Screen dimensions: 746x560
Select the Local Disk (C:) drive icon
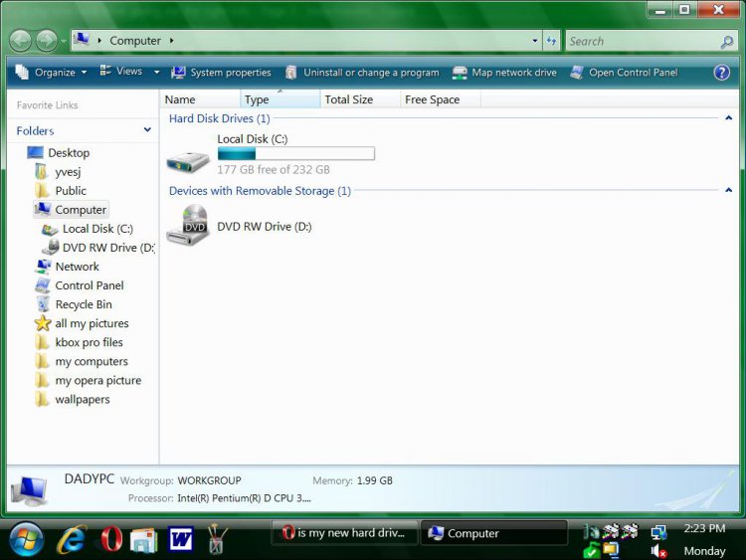188,161
